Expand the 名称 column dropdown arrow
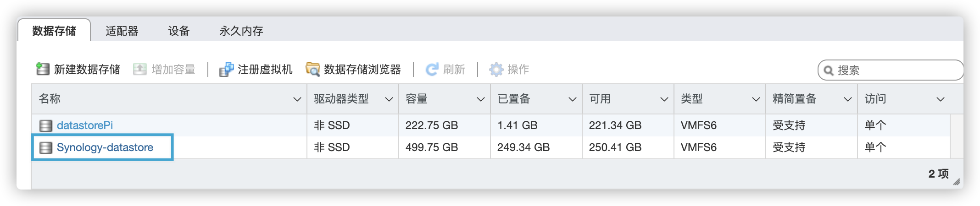The height and width of the screenshot is (206, 980). coord(297,99)
